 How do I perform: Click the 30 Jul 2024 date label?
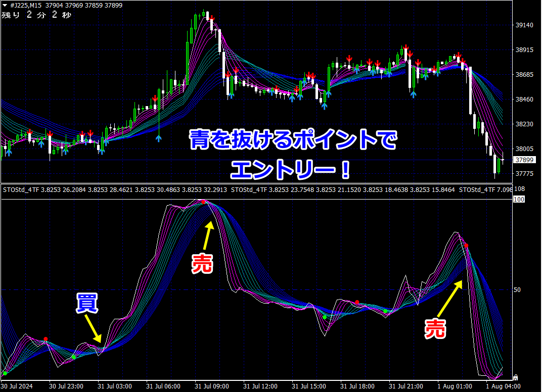[x=17, y=386]
